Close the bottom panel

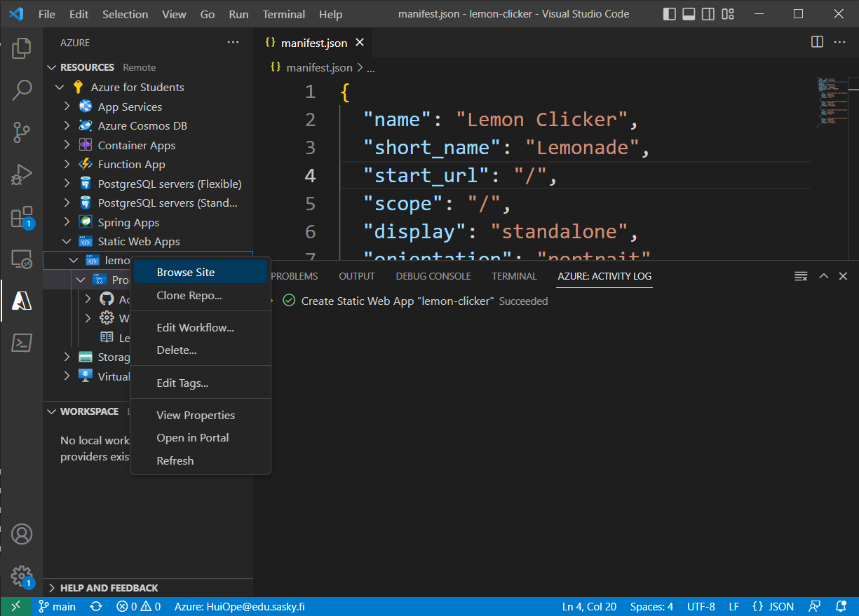(x=844, y=276)
